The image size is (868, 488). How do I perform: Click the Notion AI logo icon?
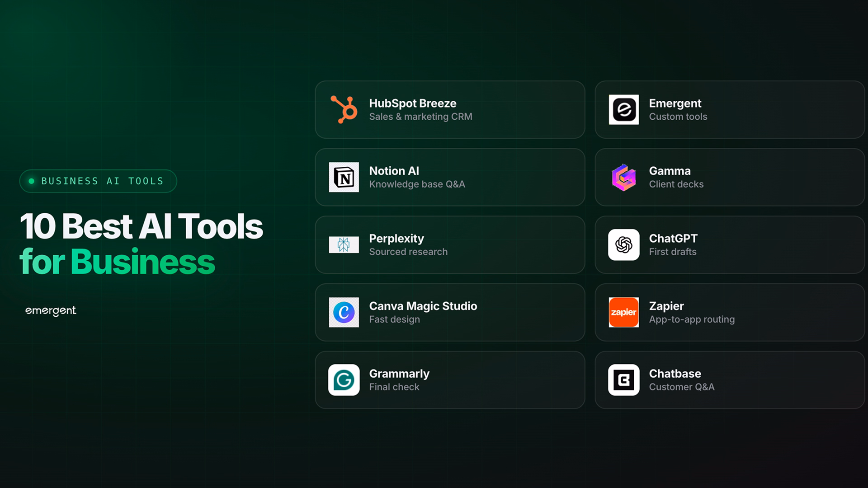click(344, 177)
